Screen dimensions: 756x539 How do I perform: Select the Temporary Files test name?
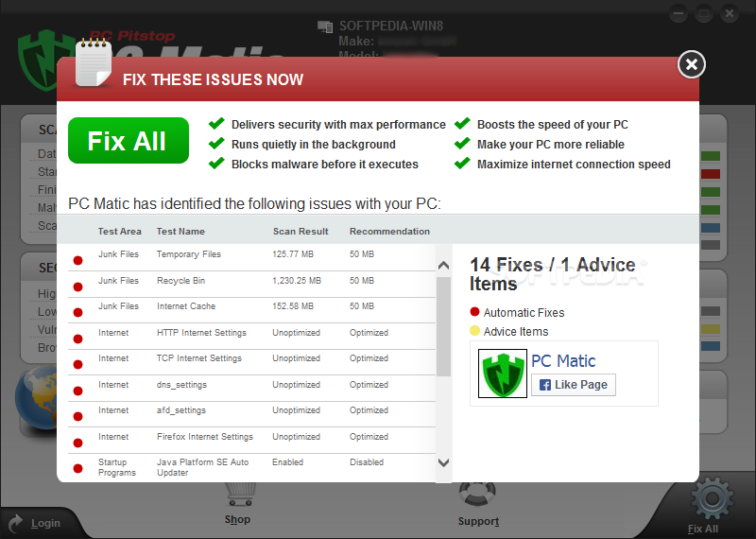point(188,254)
